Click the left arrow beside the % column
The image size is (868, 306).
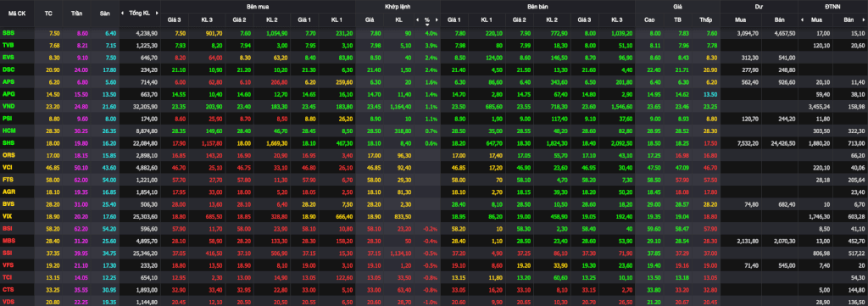pyautogui.click(x=417, y=20)
